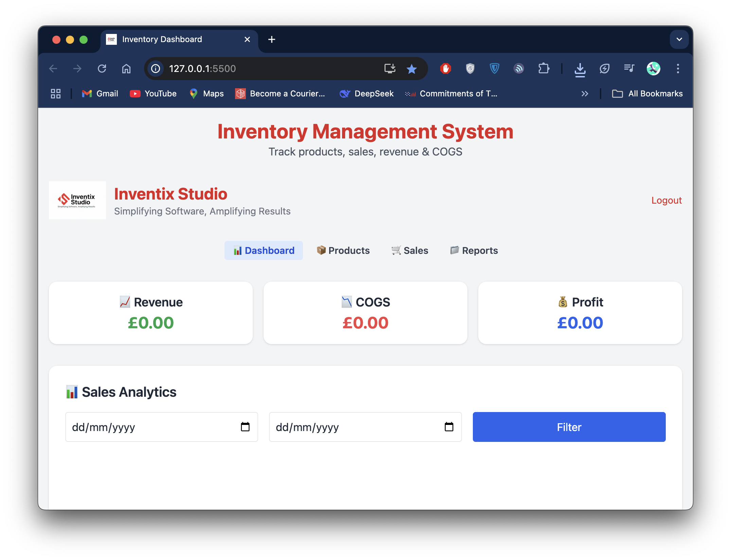Image resolution: width=731 pixels, height=560 pixels.
Task: Click the second dd/mm/yyyy date input
Action: coord(365,427)
